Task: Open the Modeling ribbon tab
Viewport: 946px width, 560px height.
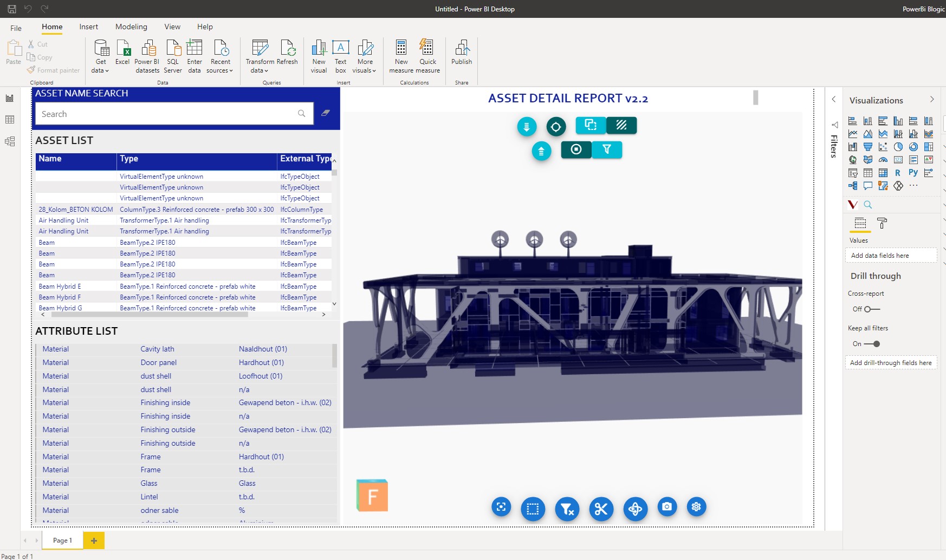Action: tap(131, 27)
